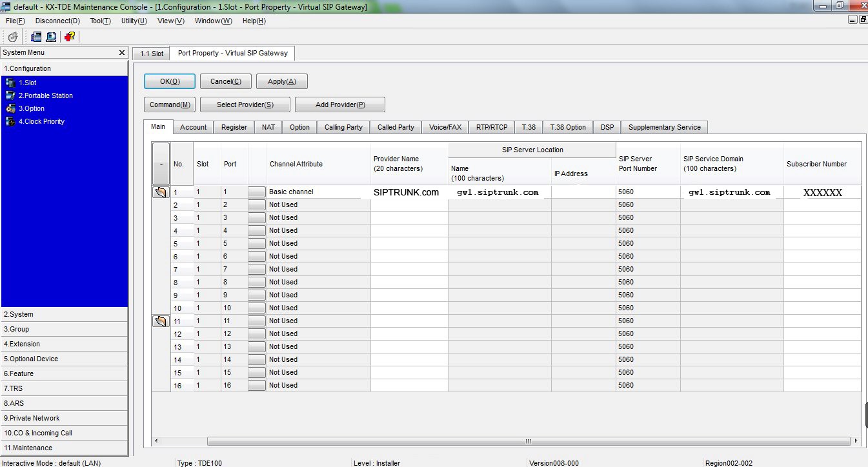This screenshot has width=868, height=467.
Task: Expand the 8.ARS menu section
Action: (x=65, y=404)
